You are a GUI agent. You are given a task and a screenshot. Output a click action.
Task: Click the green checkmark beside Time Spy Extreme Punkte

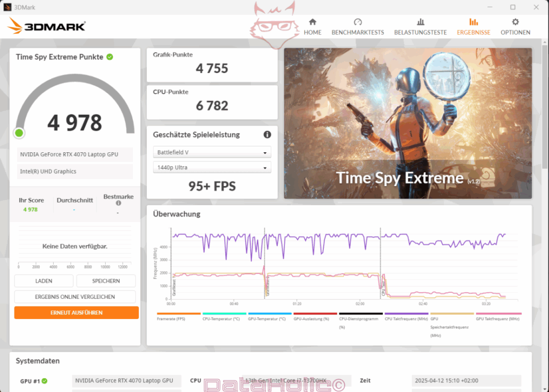109,57
